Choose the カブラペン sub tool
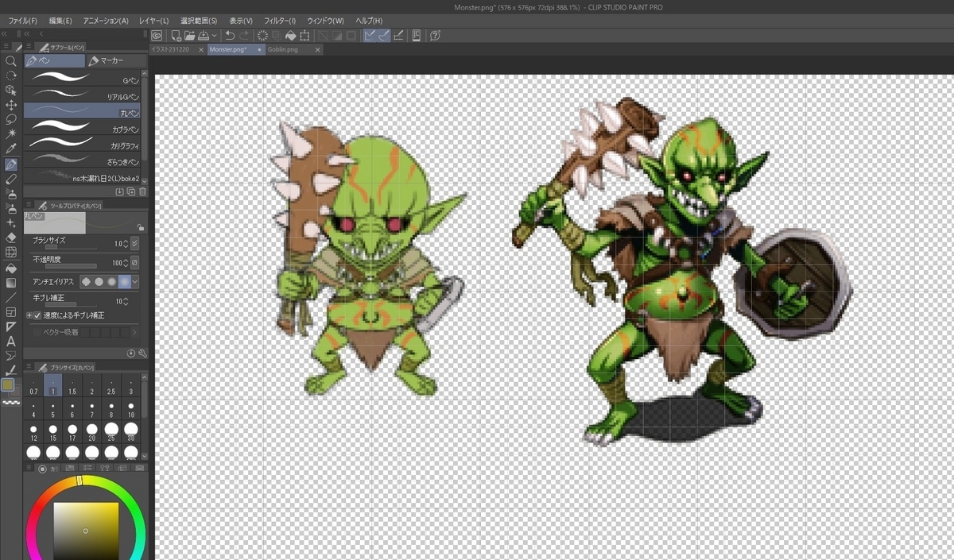 pos(82,129)
